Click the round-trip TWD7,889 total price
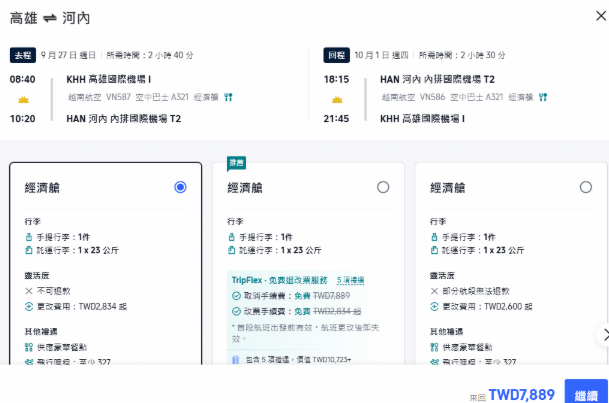 521,395
